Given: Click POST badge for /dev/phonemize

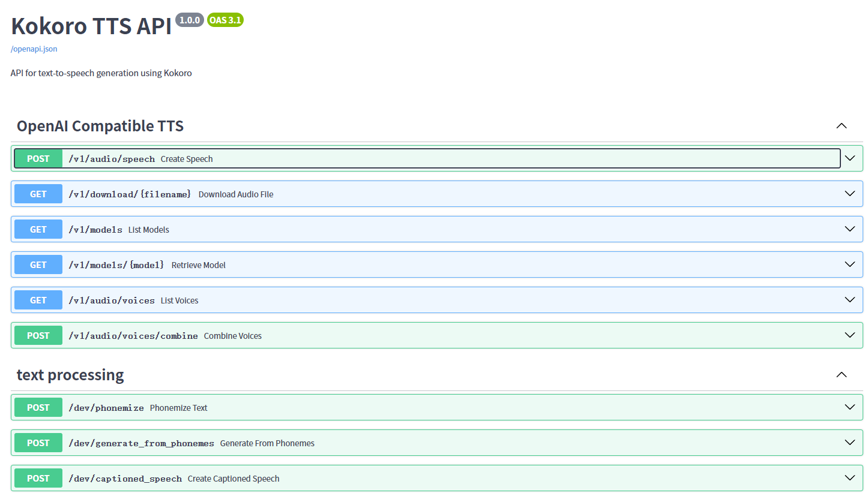Looking at the screenshot, I should (38, 407).
